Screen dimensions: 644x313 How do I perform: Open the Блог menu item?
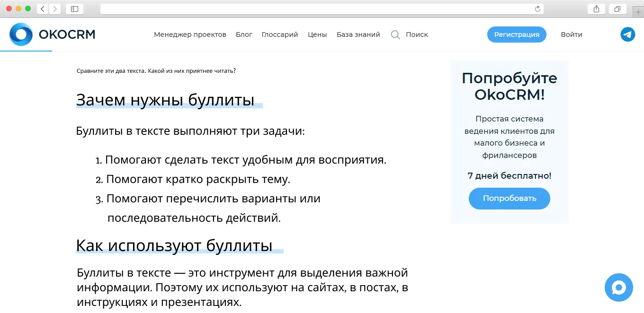(244, 35)
